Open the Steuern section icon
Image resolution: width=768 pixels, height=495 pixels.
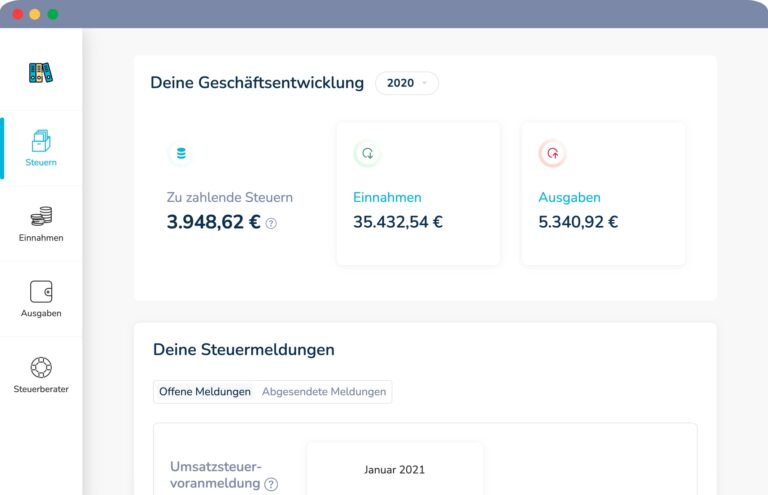click(41, 141)
